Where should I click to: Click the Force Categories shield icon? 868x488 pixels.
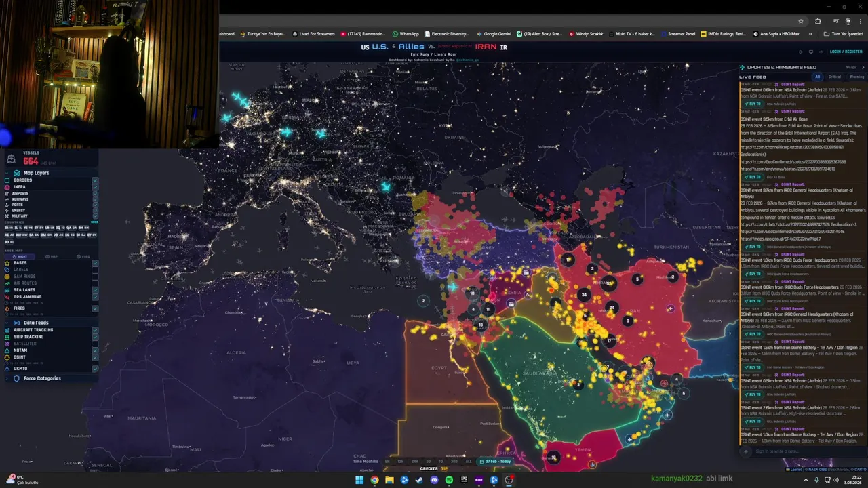point(17,378)
